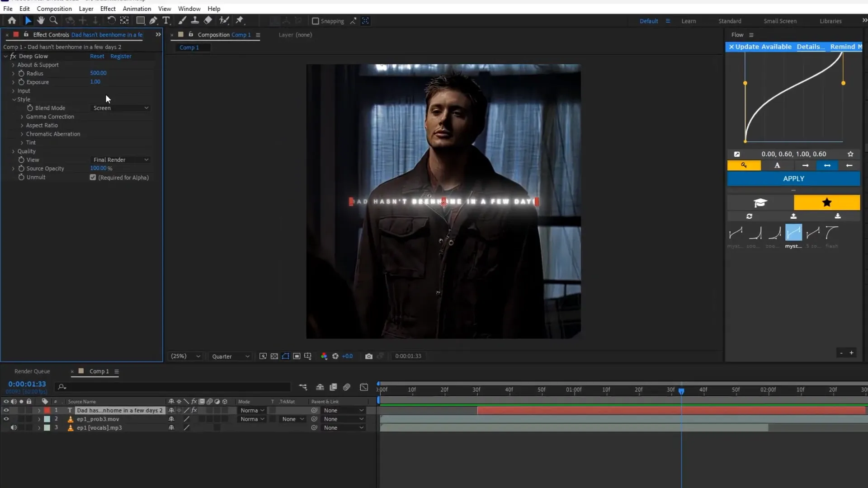Click Flow refresh presets icon
Screen dimensions: 868x488
click(x=749, y=216)
